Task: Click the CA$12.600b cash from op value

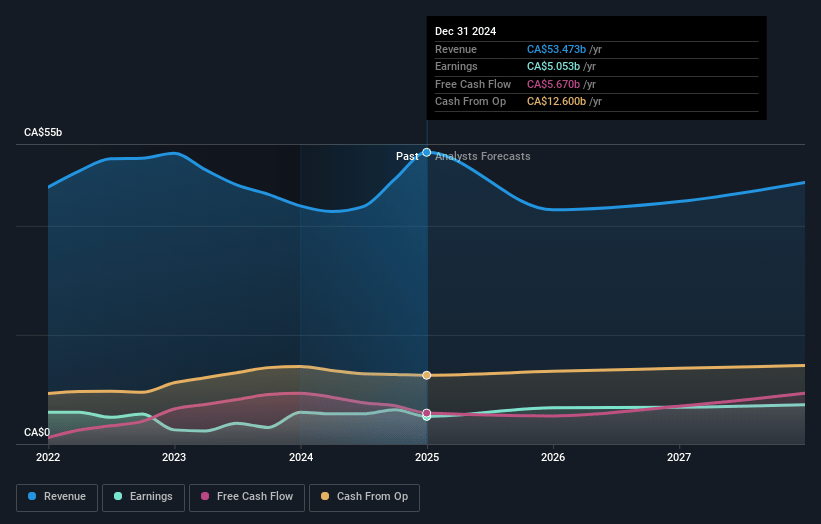Action: pos(556,102)
